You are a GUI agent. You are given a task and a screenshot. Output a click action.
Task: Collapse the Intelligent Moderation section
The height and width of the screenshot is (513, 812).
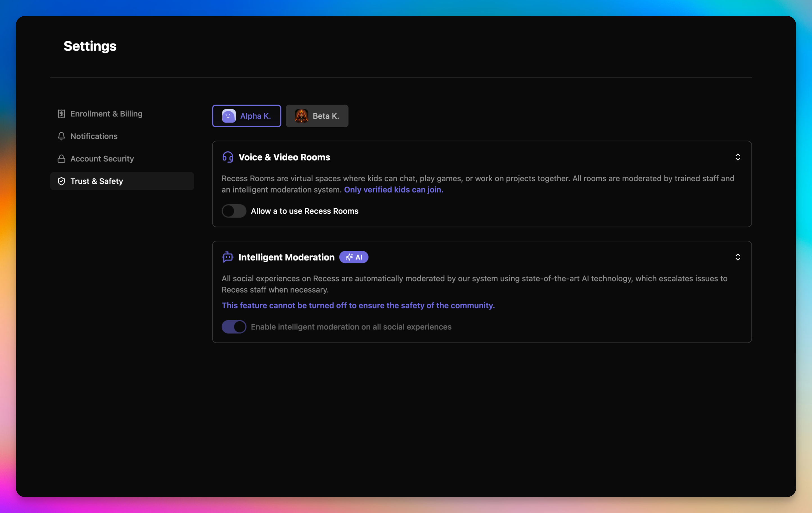point(737,257)
